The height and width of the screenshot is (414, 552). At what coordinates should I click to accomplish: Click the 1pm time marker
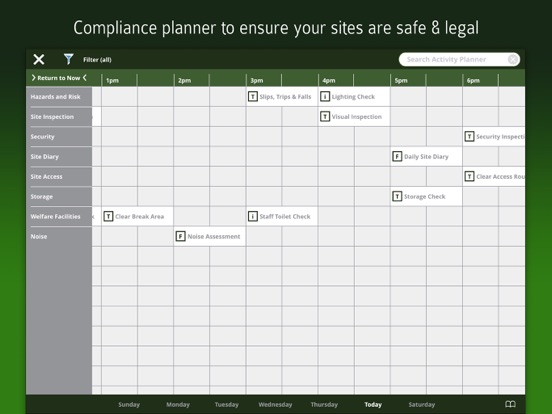click(112, 80)
